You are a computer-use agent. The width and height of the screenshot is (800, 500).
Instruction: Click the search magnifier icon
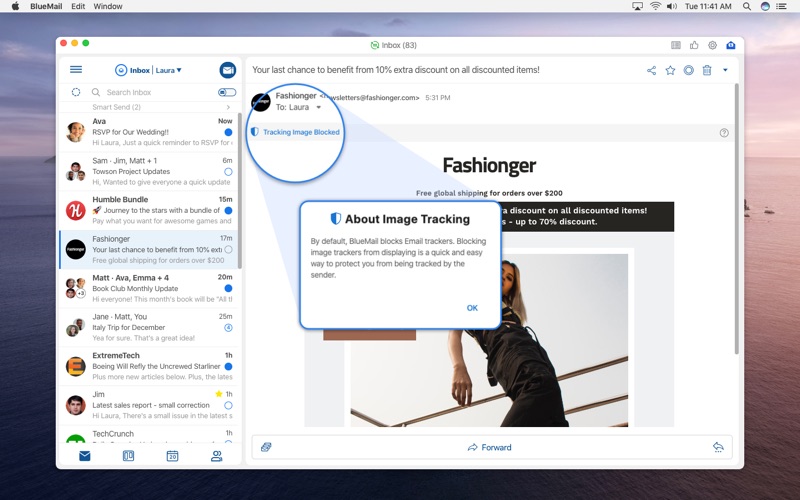coord(95,92)
